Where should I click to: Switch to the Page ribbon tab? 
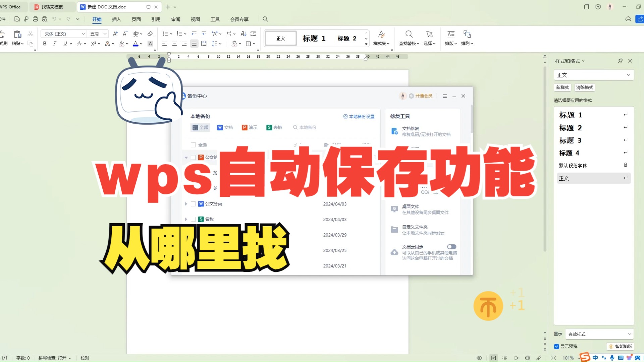pyautogui.click(x=136, y=19)
